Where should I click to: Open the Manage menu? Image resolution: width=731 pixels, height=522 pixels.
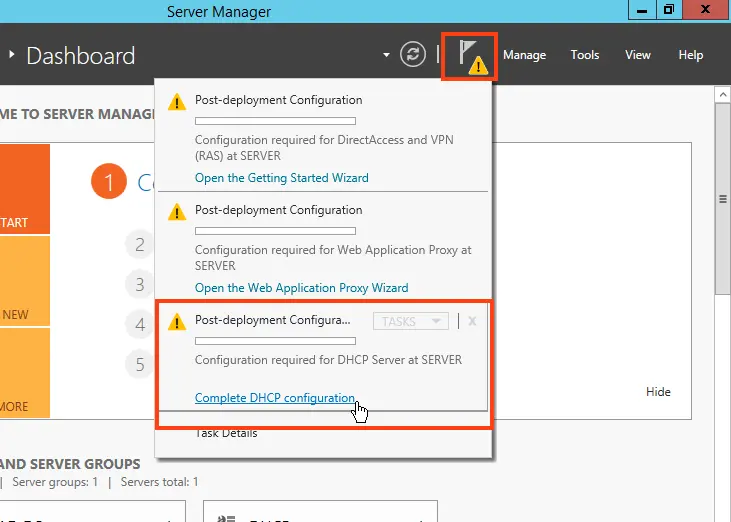coord(524,55)
